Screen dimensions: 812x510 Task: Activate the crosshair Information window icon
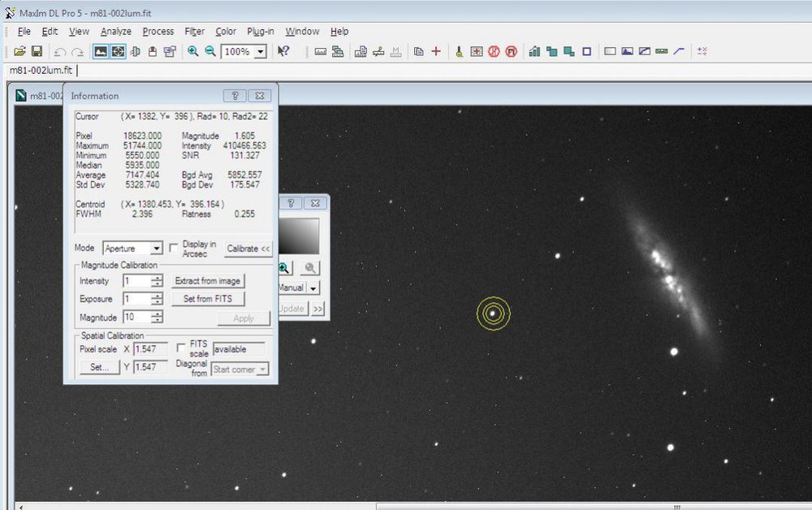pos(116,50)
